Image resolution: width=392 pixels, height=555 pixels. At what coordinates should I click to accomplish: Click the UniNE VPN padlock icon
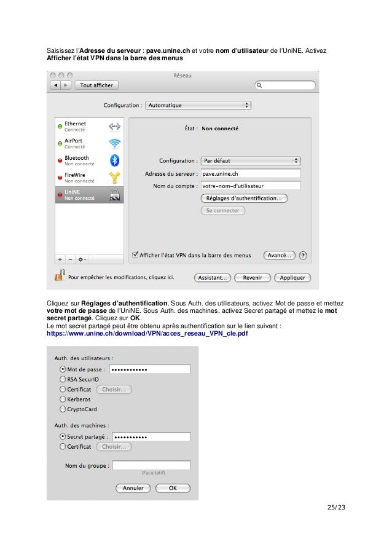(115, 195)
